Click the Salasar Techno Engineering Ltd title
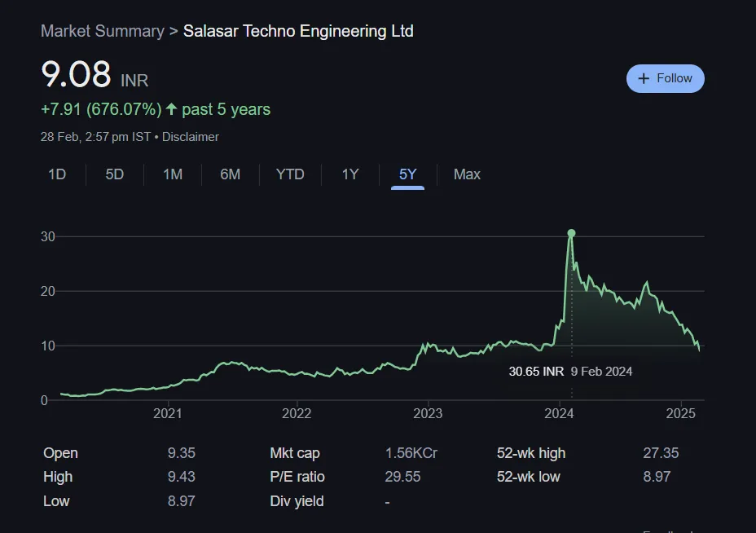756x533 pixels. (298, 31)
